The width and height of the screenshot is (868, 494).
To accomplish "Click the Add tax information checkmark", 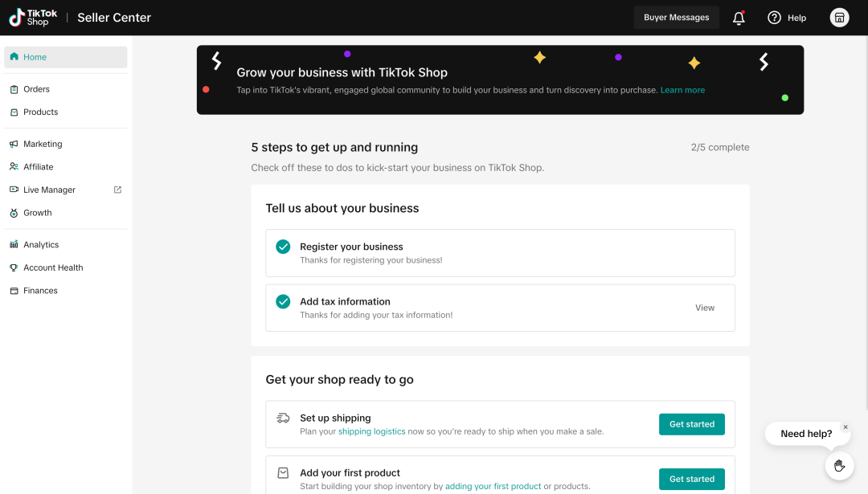I will click(283, 302).
